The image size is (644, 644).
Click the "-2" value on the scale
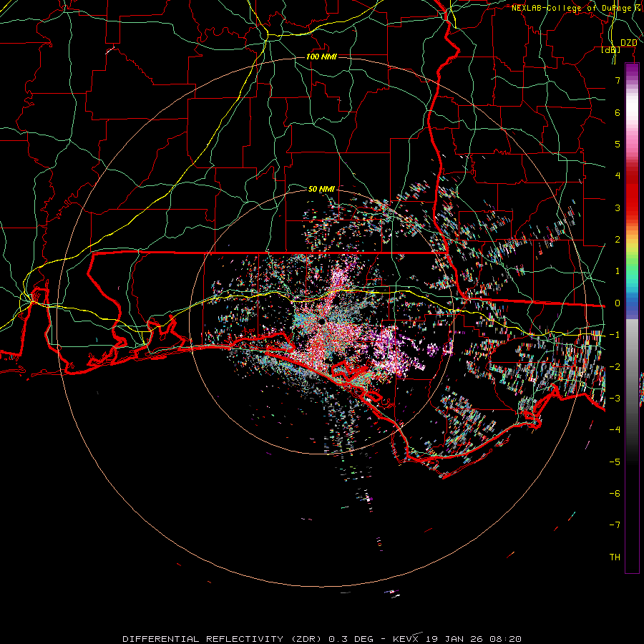(615, 366)
